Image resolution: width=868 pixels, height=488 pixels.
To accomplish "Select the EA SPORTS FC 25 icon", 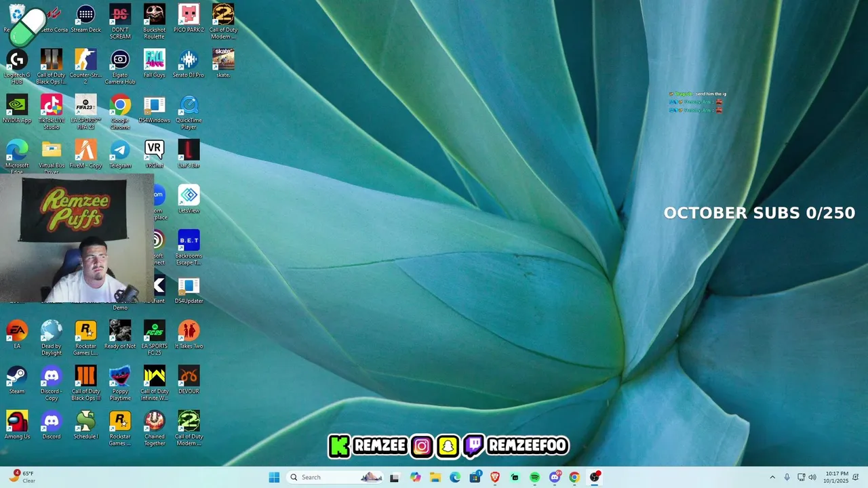I will [x=154, y=338].
